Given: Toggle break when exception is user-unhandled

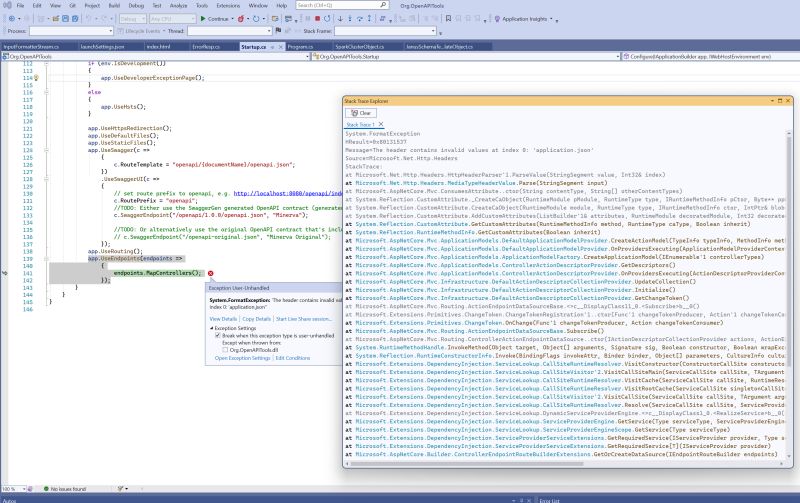Looking at the screenshot, I should 217,335.
